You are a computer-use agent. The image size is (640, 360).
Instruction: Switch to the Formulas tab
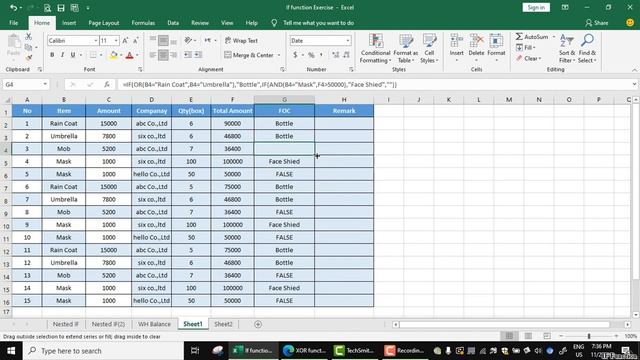tap(143, 23)
